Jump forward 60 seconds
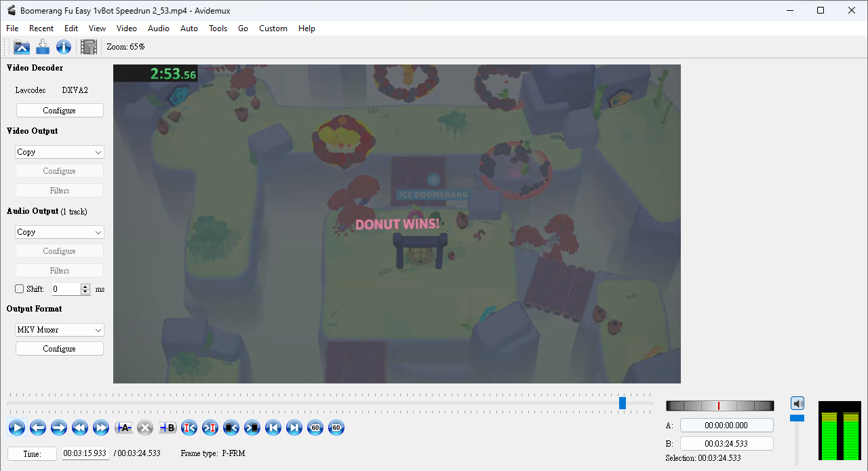Image resolution: width=868 pixels, height=471 pixels. (336, 428)
